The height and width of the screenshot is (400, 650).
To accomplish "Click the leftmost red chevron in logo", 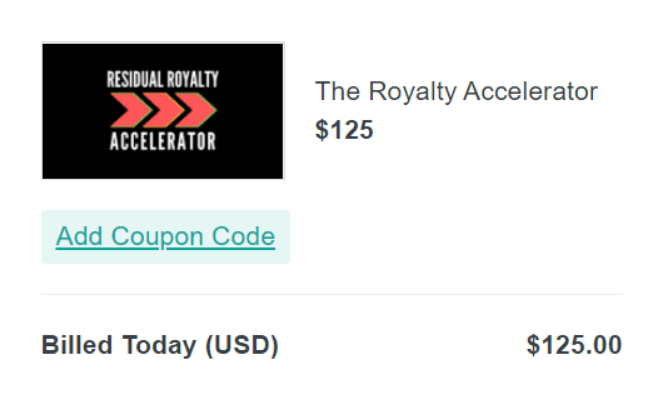I will [129, 110].
